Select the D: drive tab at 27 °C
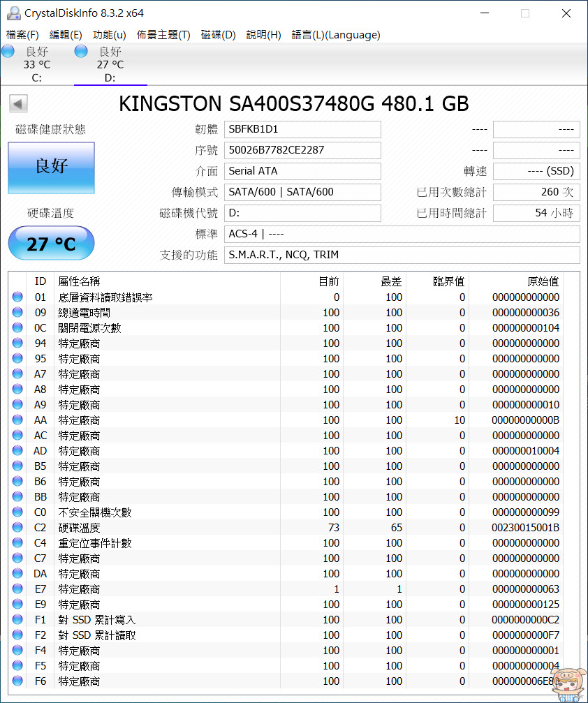The image size is (588, 703). tap(110, 64)
